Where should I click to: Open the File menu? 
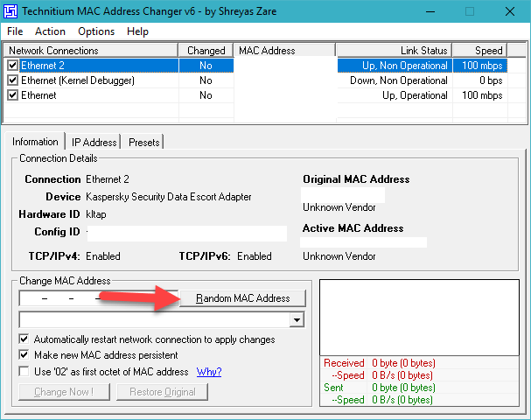(x=15, y=31)
